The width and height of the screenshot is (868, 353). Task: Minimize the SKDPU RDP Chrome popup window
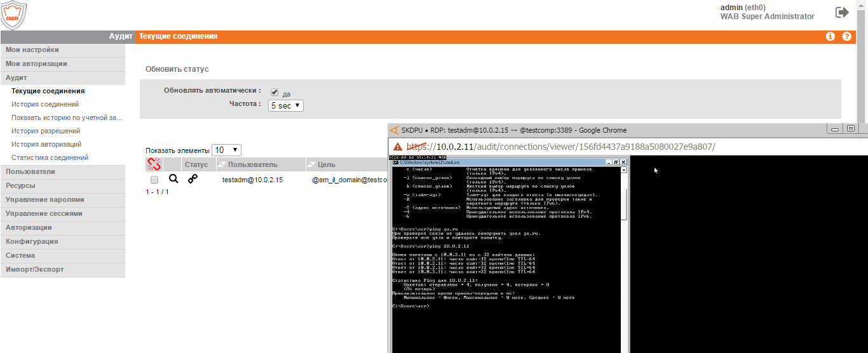(834, 128)
